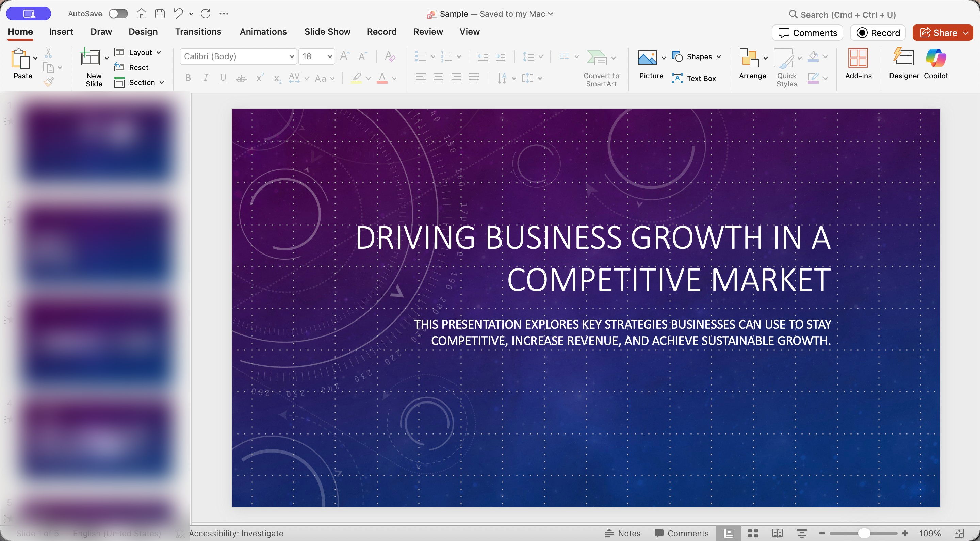This screenshot has height=541, width=980.
Task: Click the Save disk icon
Action: (x=160, y=14)
